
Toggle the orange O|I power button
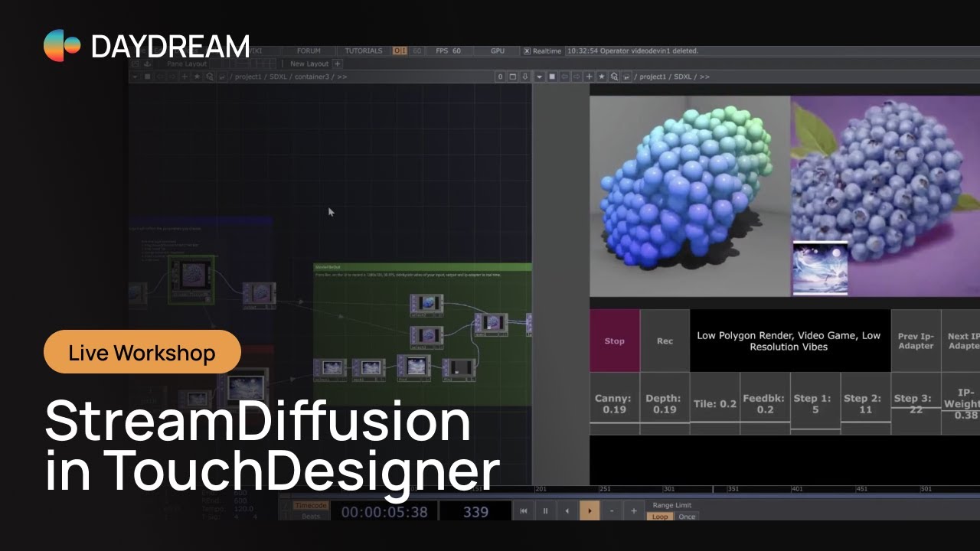[x=400, y=51]
